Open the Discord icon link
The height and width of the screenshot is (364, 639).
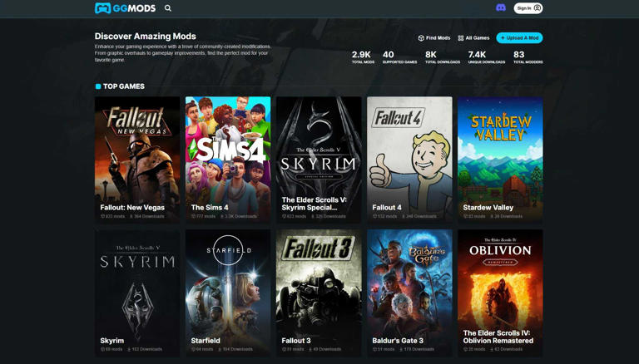501,7
